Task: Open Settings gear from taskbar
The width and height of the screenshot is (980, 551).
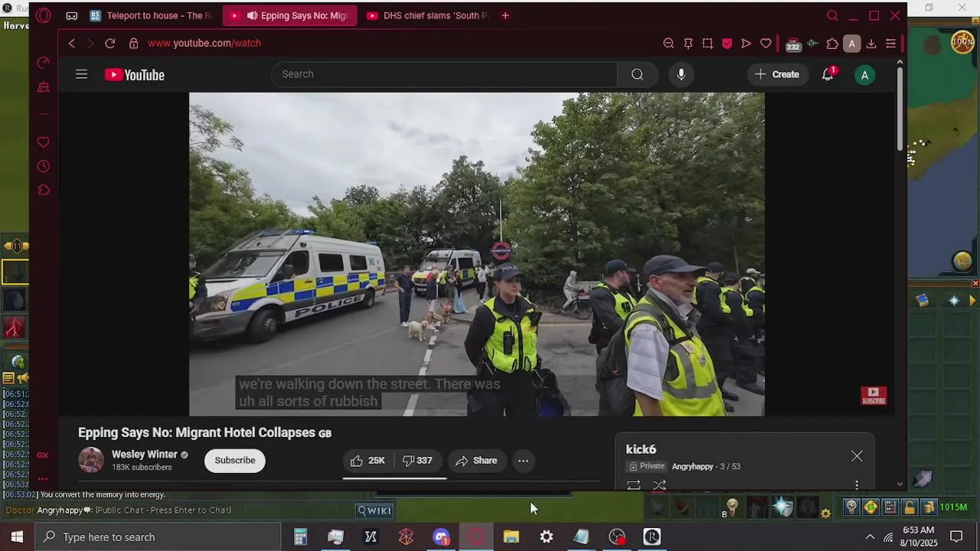Action: pos(546,537)
